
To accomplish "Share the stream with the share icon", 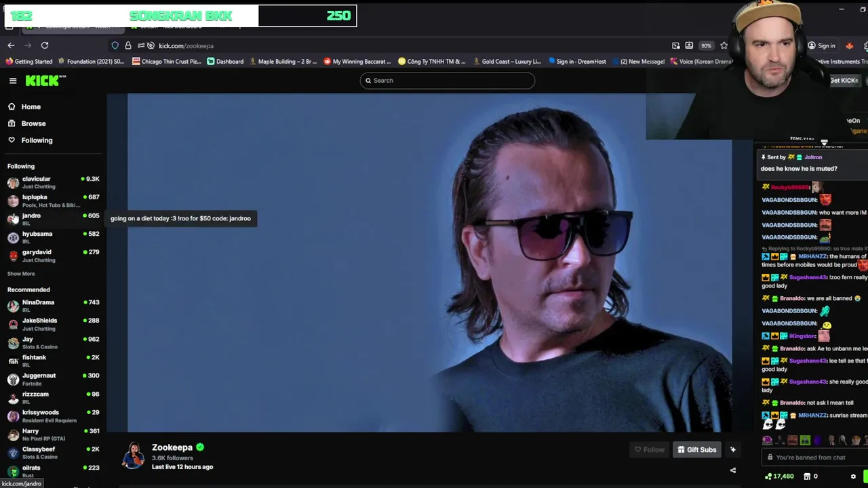I will [x=733, y=470].
